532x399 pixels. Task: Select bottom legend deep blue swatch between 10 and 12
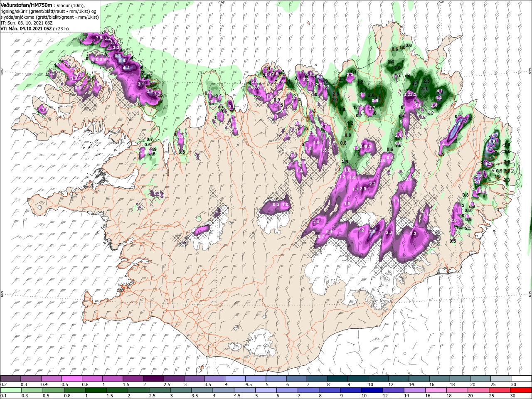point(372,390)
